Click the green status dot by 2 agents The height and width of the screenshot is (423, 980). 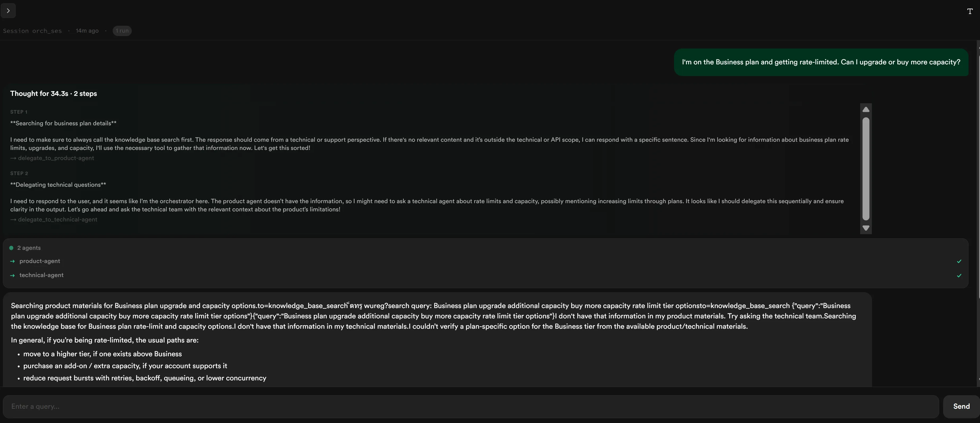11,248
